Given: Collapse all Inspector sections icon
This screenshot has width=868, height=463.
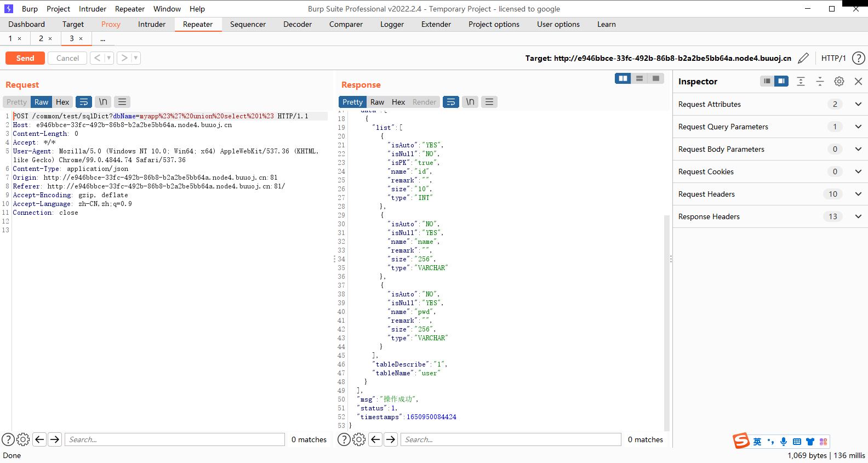Looking at the screenshot, I should coord(820,82).
